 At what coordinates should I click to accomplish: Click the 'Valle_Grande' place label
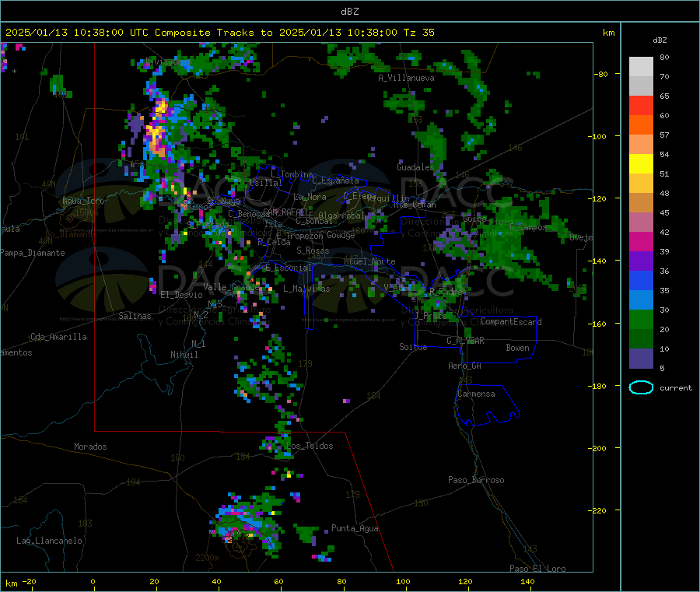pos(232,287)
